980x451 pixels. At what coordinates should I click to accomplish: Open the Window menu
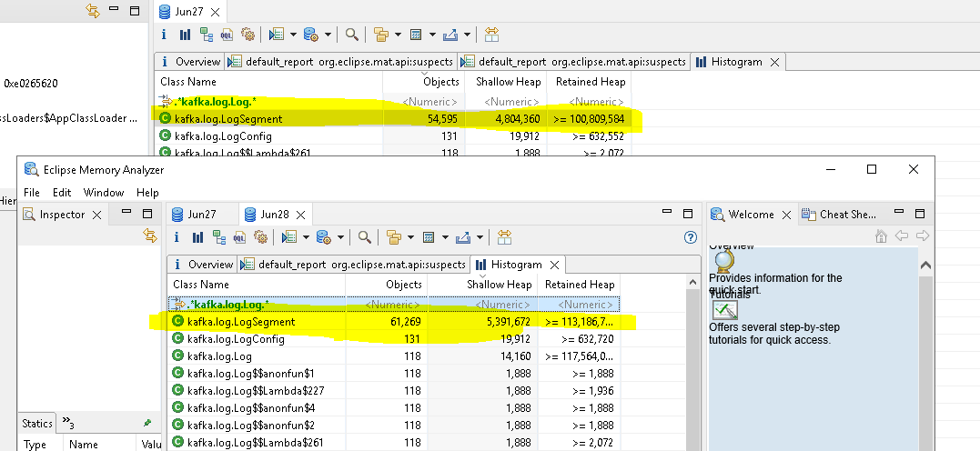point(104,193)
